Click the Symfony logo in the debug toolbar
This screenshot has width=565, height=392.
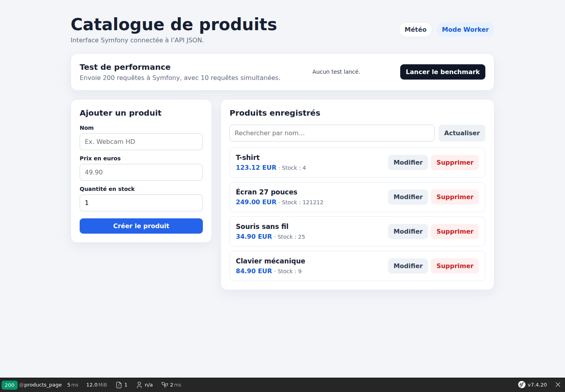521,385
